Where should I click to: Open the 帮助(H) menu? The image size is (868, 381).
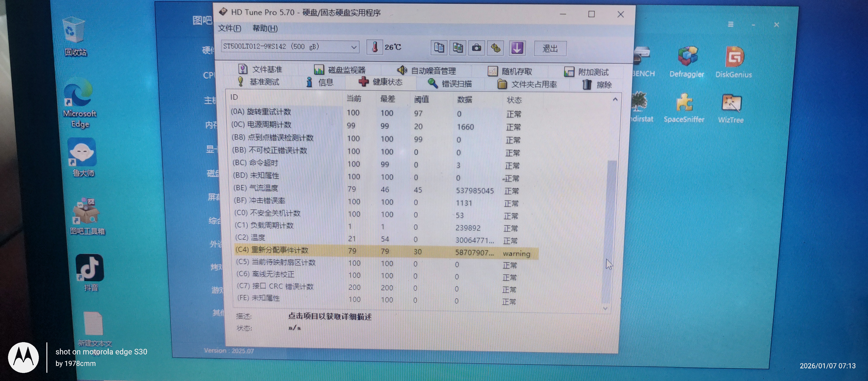point(265,28)
